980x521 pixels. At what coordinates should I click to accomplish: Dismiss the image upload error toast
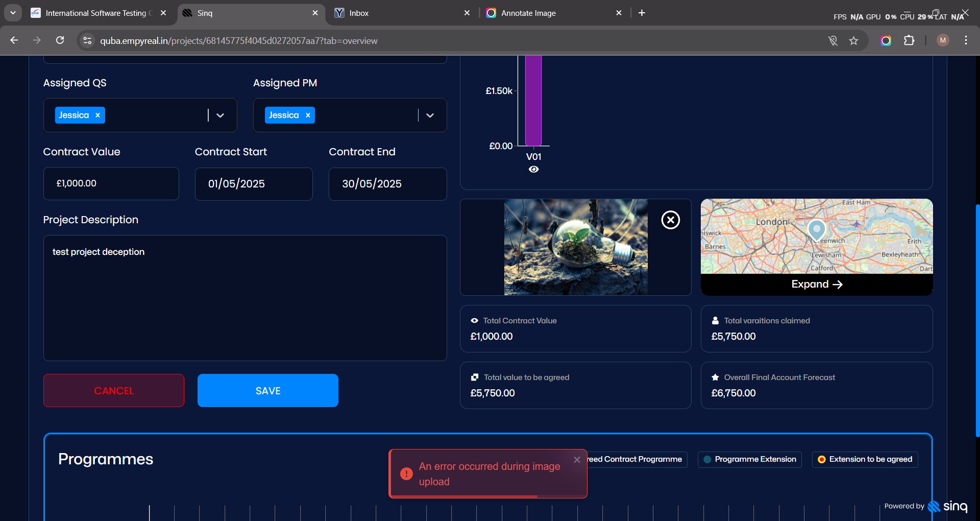[x=577, y=460]
